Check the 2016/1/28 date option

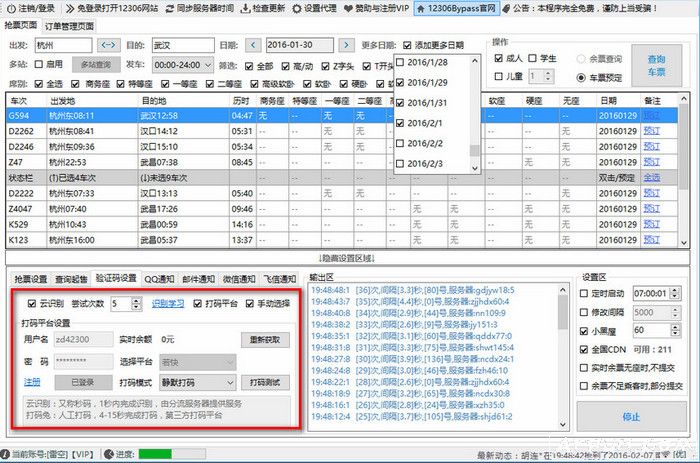tap(400, 62)
